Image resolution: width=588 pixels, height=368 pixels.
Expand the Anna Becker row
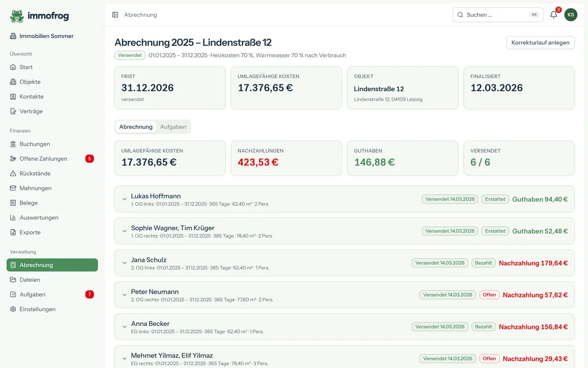coord(344,327)
